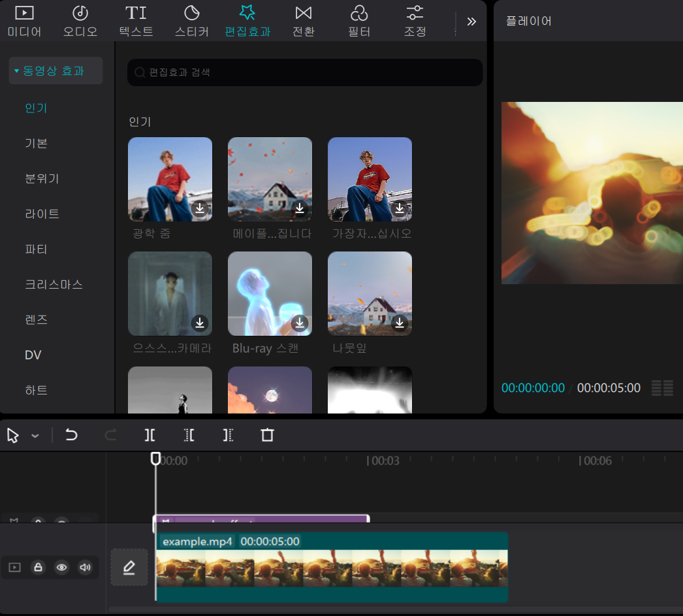The height and width of the screenshot is (616, 683).
Task: Open the player audio level meter icon
Action: point(662,388)
